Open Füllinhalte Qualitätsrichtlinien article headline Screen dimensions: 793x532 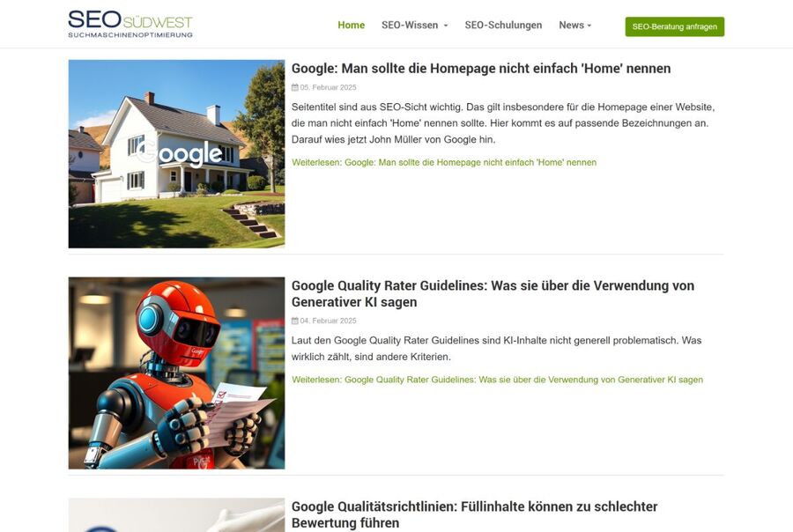click(x=474, y=514)
